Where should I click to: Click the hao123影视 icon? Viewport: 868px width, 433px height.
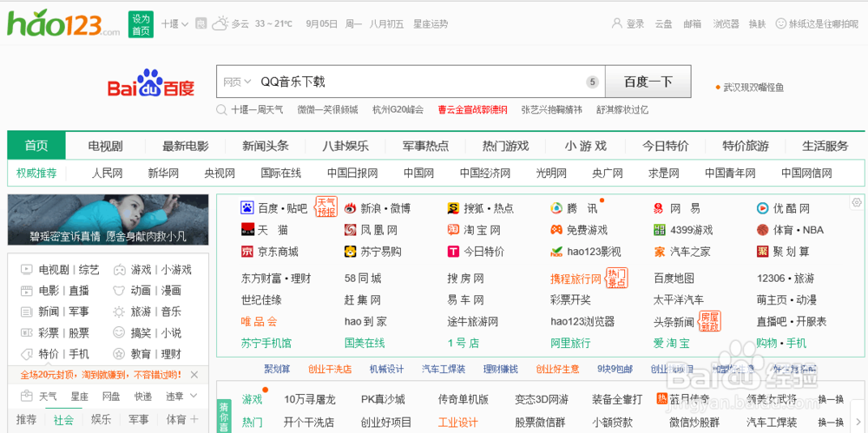tap(556, 252)
